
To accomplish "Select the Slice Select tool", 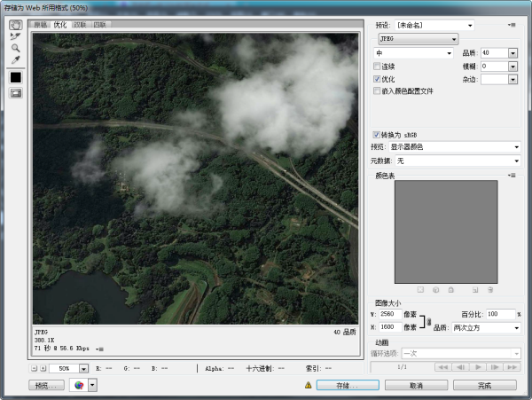I will 16,36.
